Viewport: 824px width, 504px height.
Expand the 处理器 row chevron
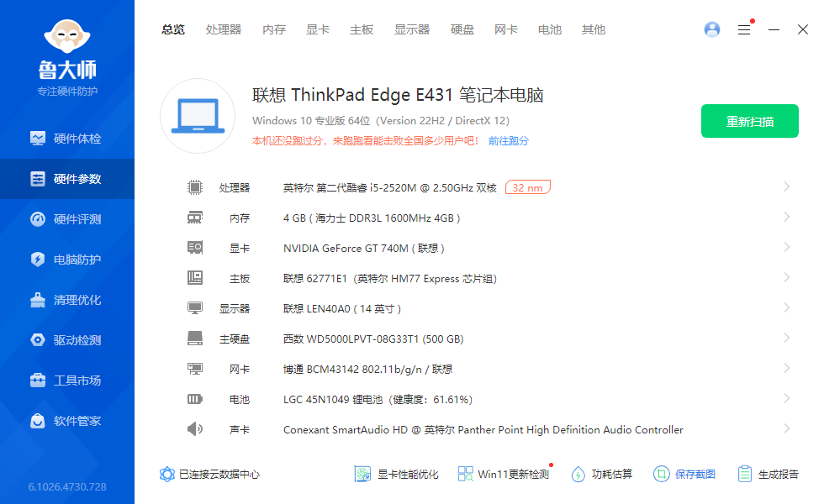coord(787,186)
